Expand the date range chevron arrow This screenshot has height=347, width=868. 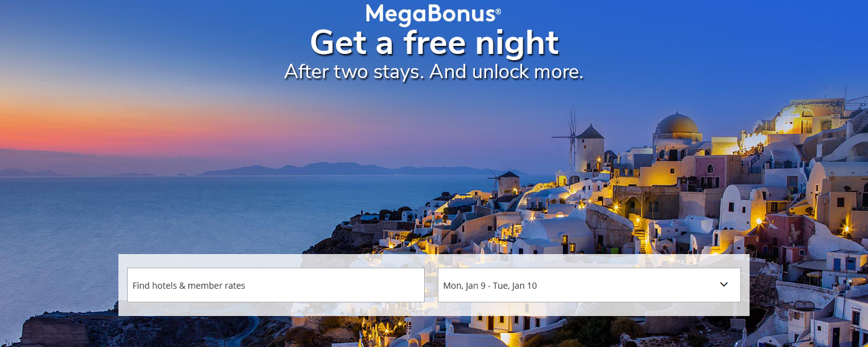click(724, 284)
